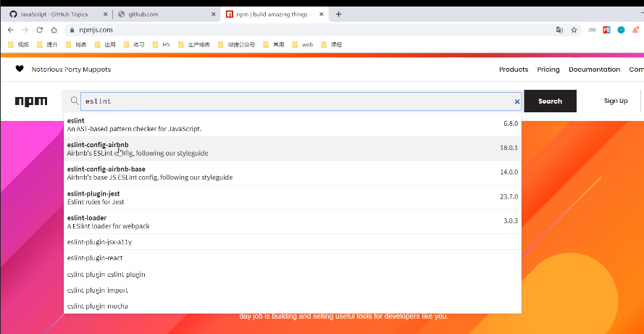Image resolution: width=644 pixels, height=334 pixels.
Task: Click the black heart icon
Action: 20,69
